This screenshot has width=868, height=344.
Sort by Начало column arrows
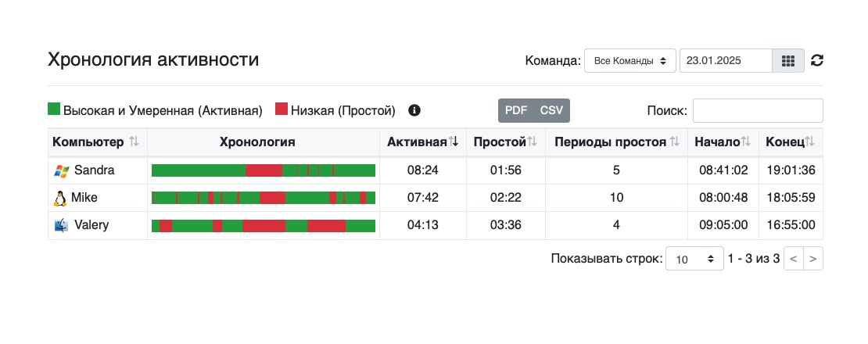click(746, 142)
